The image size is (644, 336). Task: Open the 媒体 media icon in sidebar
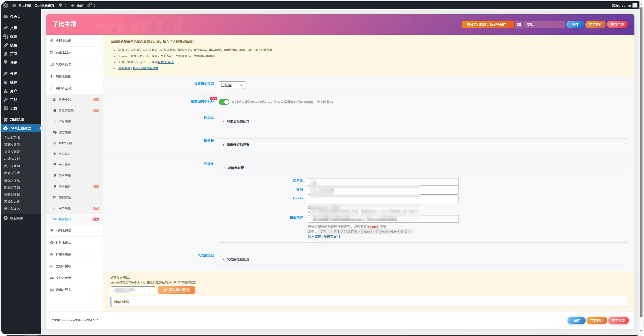6,36
